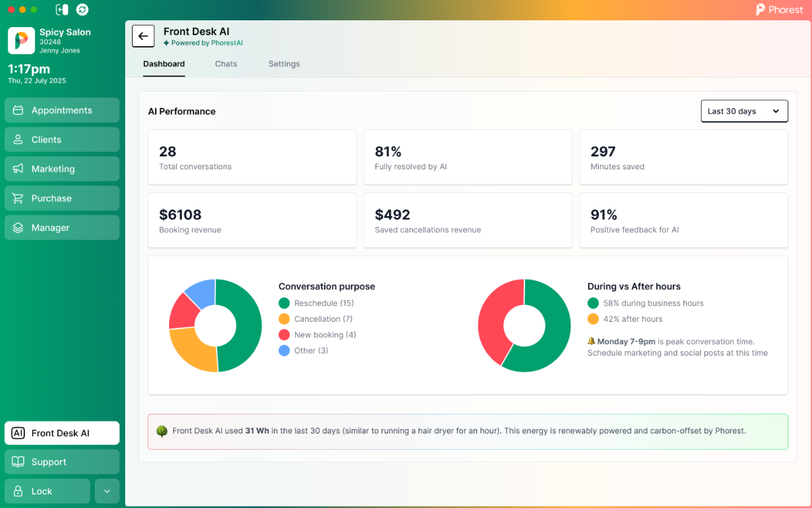This screenshot has width=812, height=508.
Task: Open the title bar sync icon
Action: (82, 9)
